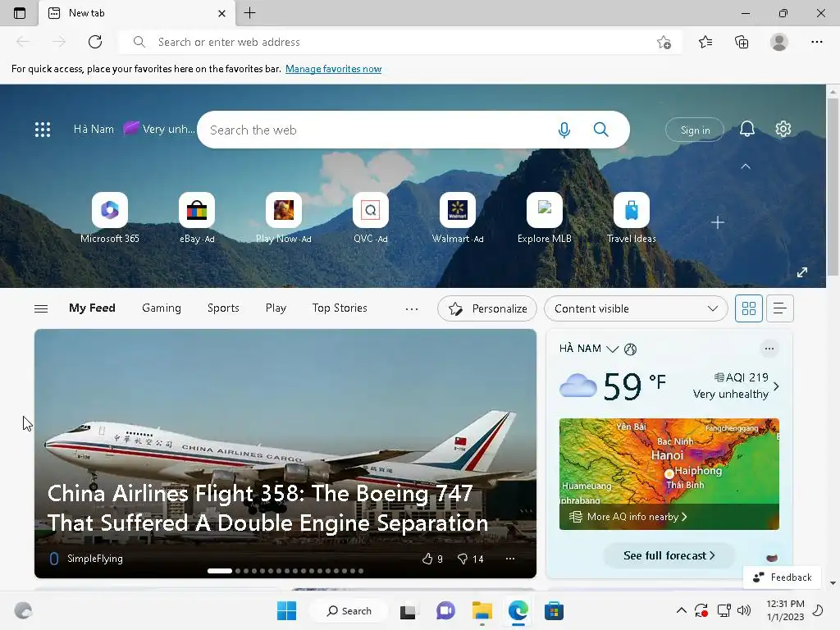
Task: Select the Sports tab
Action: [x=223, y=308]
